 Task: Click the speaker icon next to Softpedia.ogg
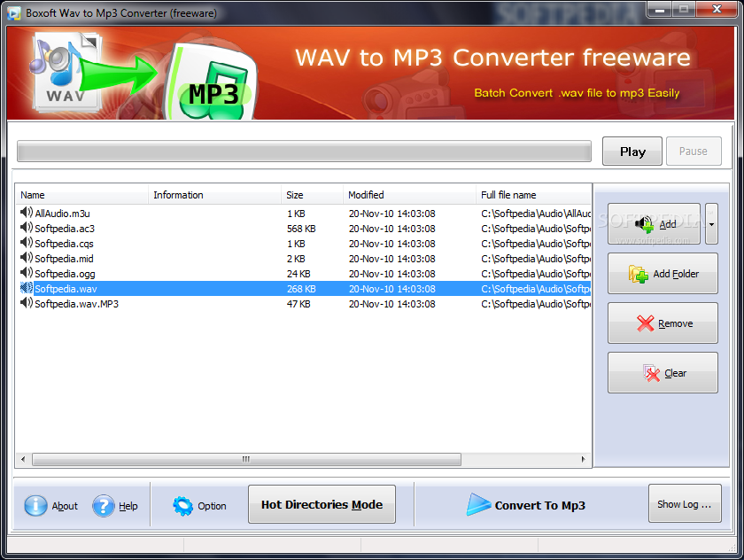pyautogui.click(x=26, y=274)
